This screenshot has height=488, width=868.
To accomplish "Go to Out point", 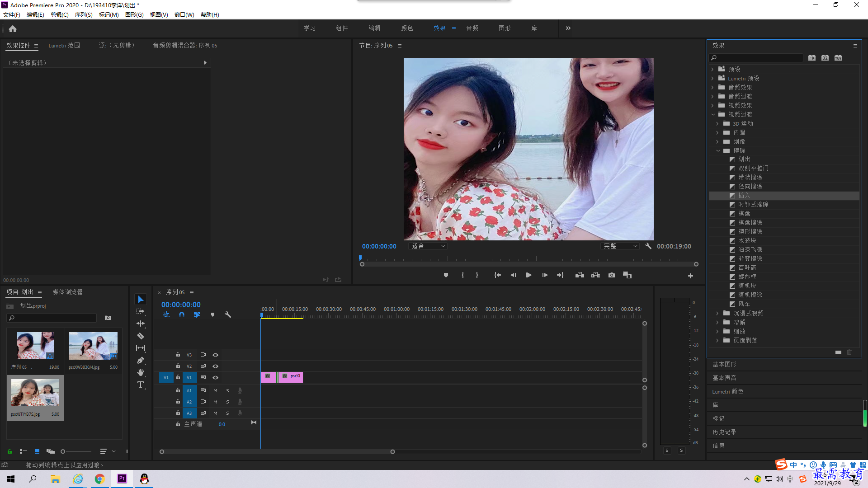I will pyautogui.click(x=560, y=275).
